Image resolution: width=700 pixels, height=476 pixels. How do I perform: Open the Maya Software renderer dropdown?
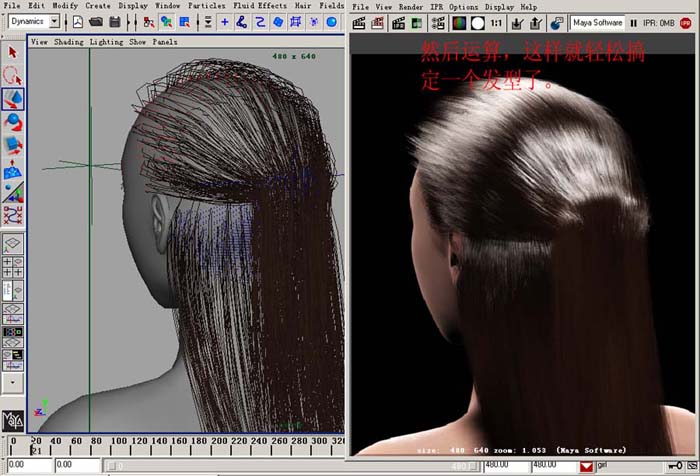tap(597, 23)
